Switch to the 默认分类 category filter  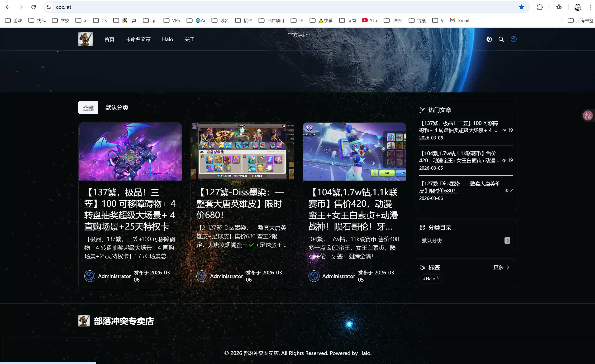(117, 107)
